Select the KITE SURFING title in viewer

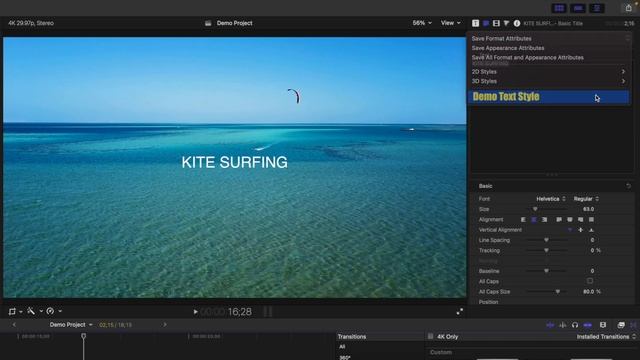(x=235, y=162)
